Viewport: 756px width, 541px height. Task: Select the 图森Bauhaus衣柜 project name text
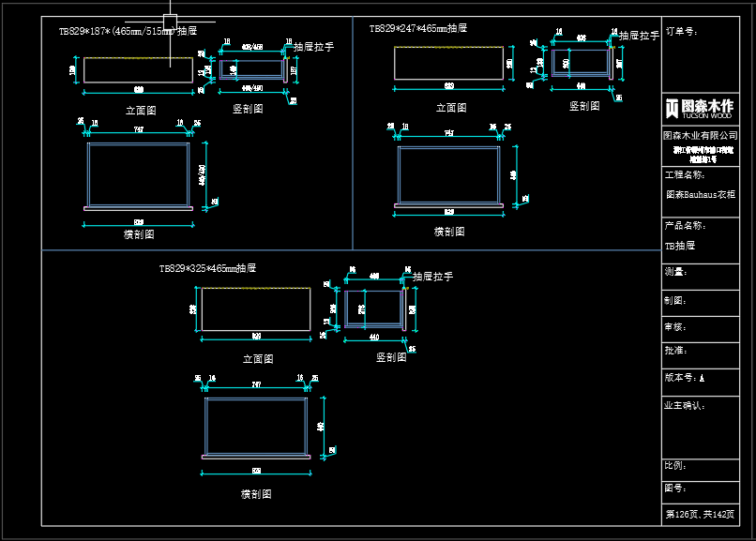click(701, 195)
